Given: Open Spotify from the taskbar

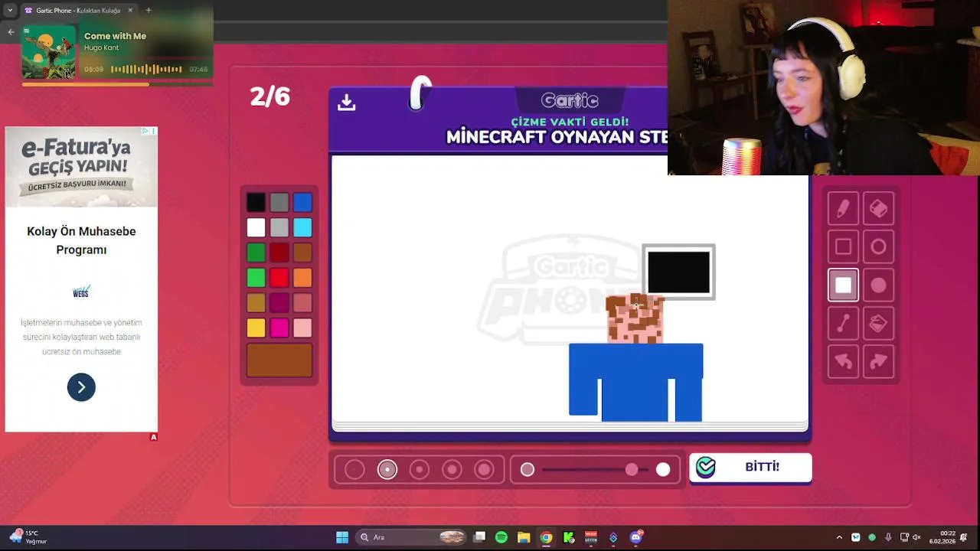Looking at the screenshot, I should click(501, 537).
